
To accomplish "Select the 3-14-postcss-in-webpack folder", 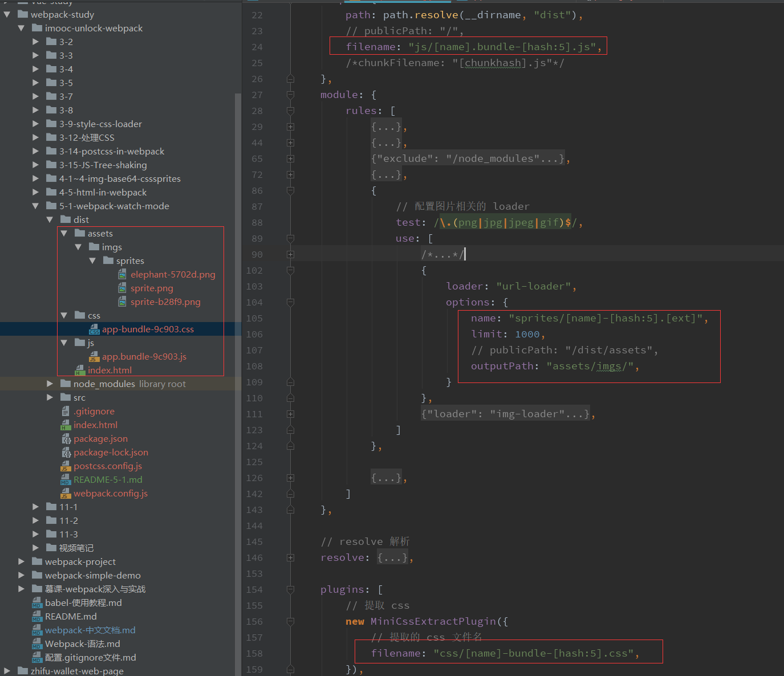I will coord(112,151).
